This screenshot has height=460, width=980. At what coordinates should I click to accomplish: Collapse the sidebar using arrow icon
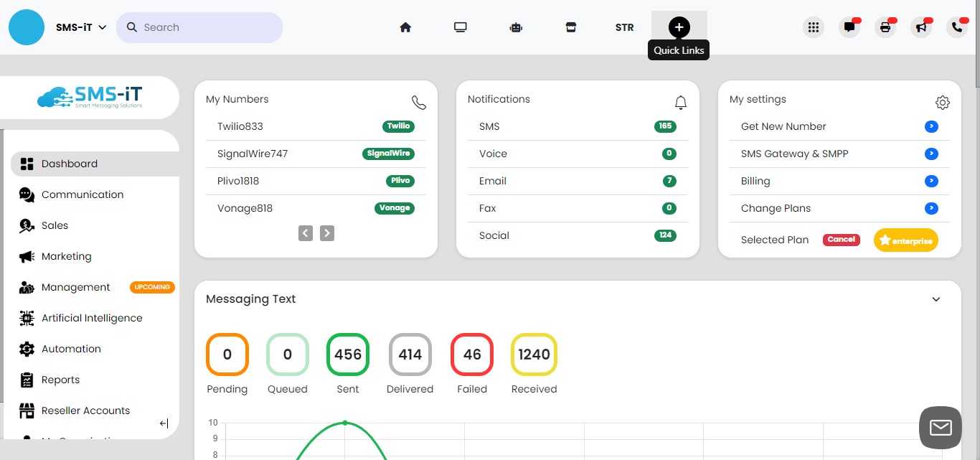tap(164, 423)
